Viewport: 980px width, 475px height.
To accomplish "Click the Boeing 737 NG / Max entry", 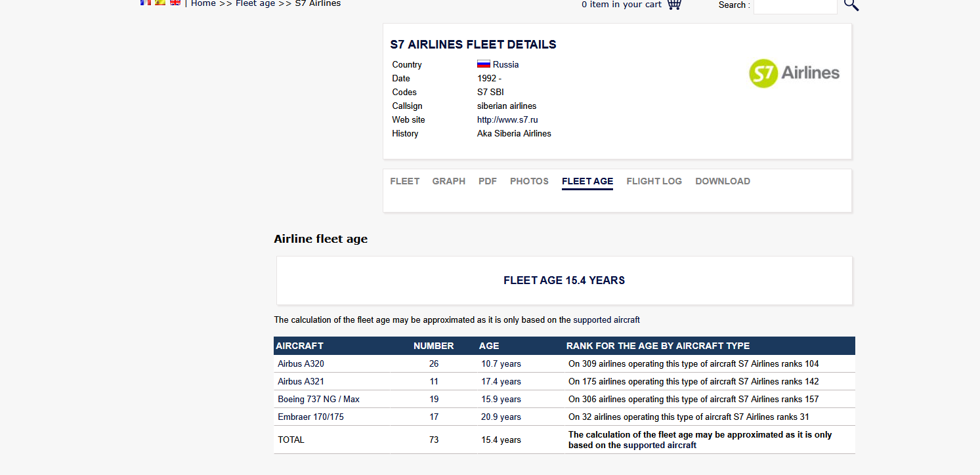I will (x=319, y=399).
